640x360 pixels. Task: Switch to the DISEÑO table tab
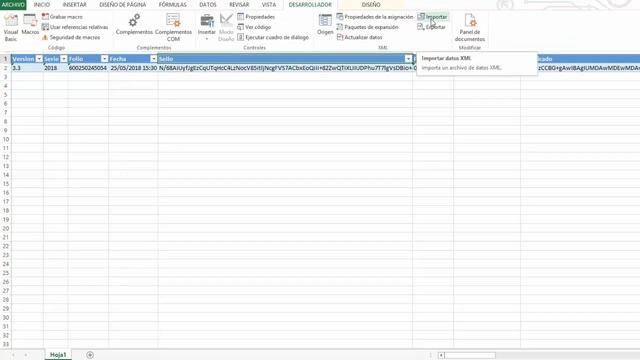[x=371, y=4]
